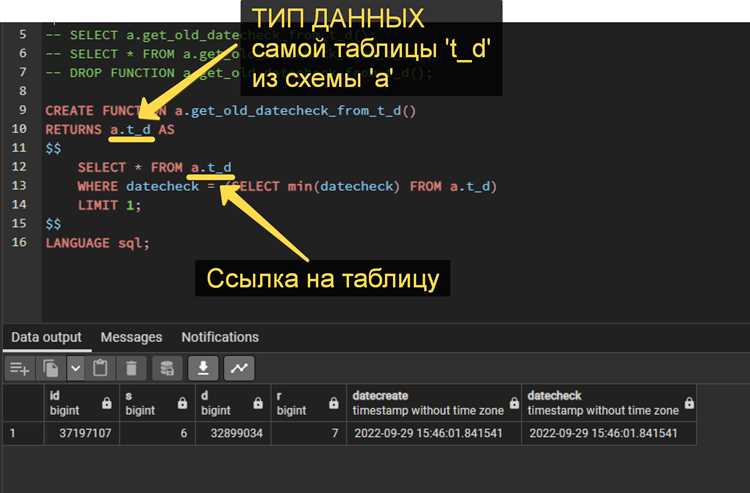750x493 pixels.
Task: Click lock icon in d column header
Action: pos(258,403)
